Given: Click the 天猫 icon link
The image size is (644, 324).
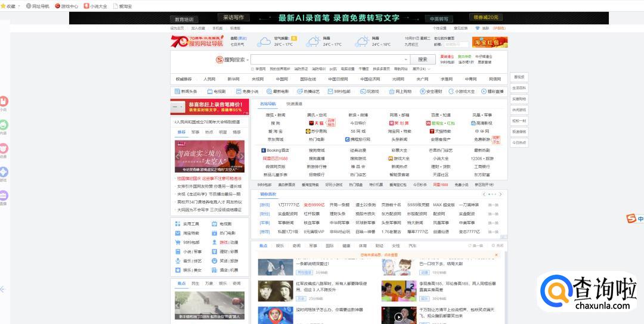Looking at the screenshot, I should pyautogui.click(x=311, y=123).
